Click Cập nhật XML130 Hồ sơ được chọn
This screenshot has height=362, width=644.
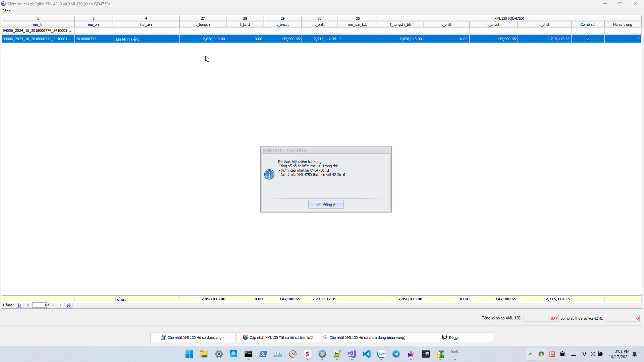tap(193, 337)
